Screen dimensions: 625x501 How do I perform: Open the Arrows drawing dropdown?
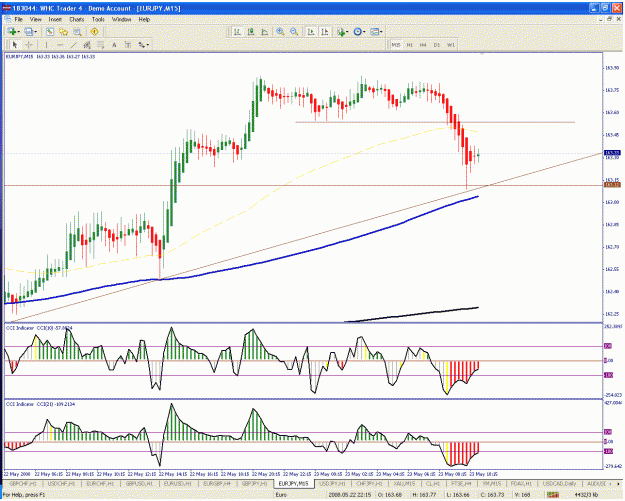click(x=143, y=45)
